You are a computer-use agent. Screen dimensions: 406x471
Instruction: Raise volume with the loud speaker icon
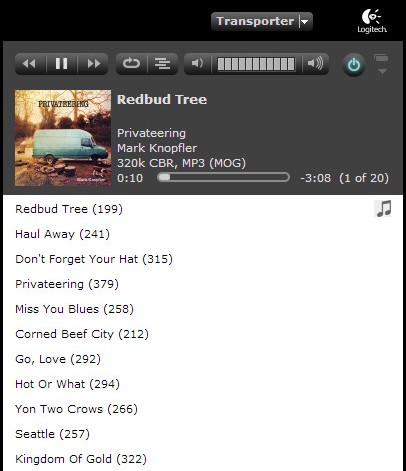pos(315,63)
